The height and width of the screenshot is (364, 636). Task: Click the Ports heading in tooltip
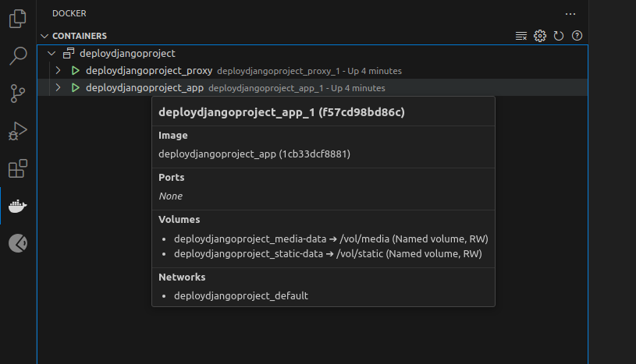coord(171,178)
